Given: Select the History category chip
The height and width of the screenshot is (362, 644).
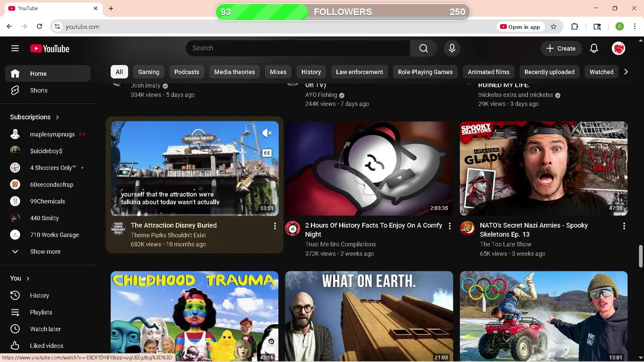Looking at the screenshot, I should click(311, 72).
